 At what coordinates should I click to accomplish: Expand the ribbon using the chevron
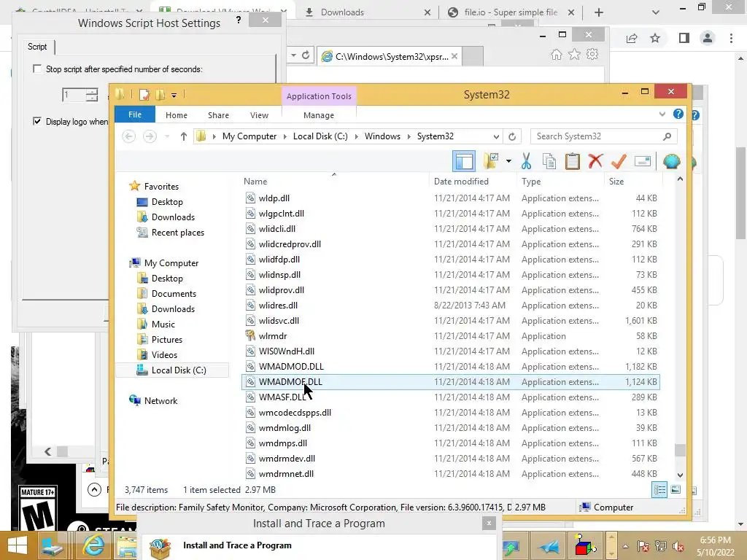point(662,114)
